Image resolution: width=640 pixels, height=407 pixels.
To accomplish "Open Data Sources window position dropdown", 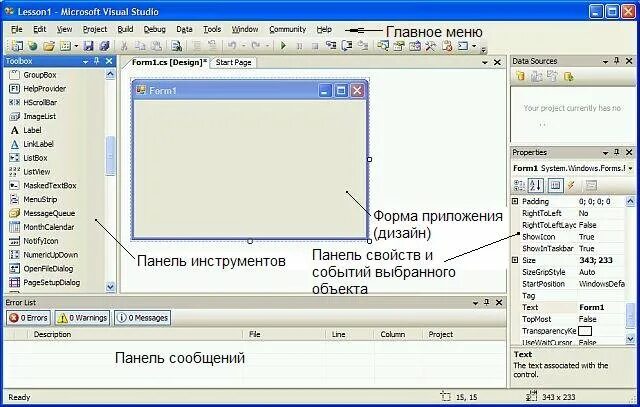I will [x=606, y=62].
